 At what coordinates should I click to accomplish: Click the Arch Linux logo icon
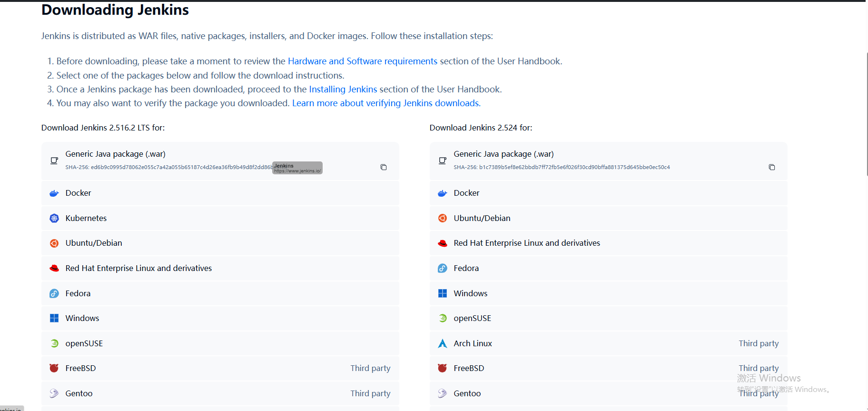click(443, 343)
